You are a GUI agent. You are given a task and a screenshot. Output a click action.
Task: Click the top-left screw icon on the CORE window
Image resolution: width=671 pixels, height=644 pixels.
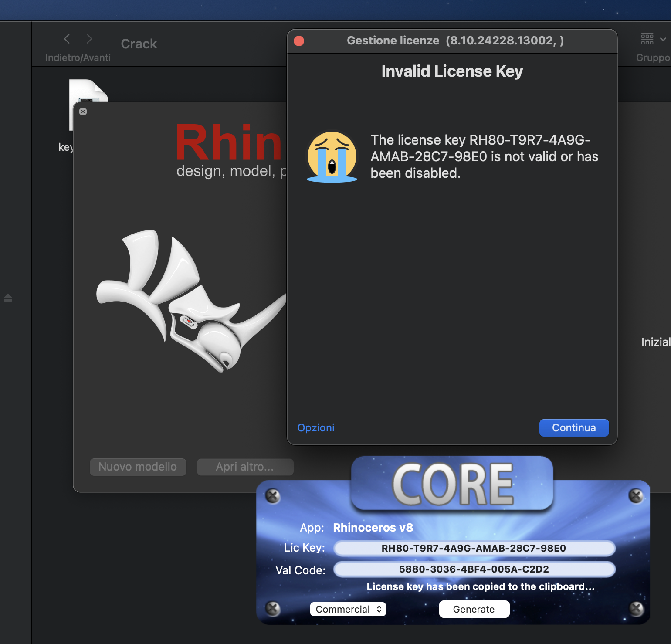tap(273, 496)
